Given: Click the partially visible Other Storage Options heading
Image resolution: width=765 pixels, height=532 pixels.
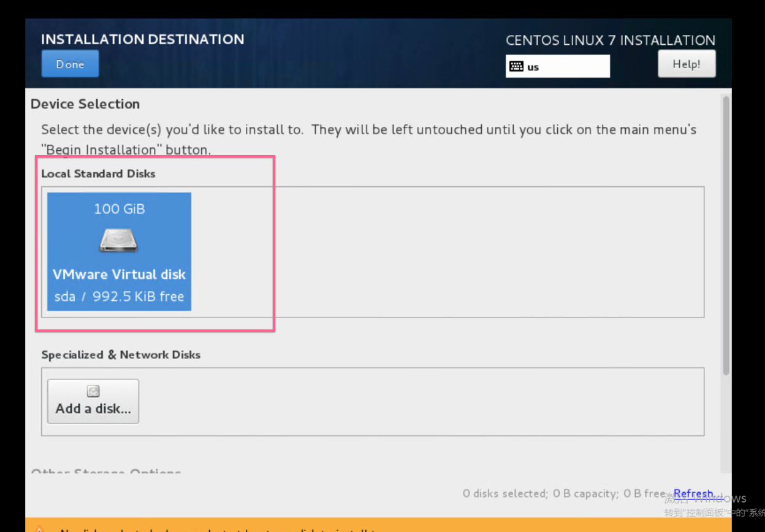Looking at the screenshot, I should [x=105, y=472].
